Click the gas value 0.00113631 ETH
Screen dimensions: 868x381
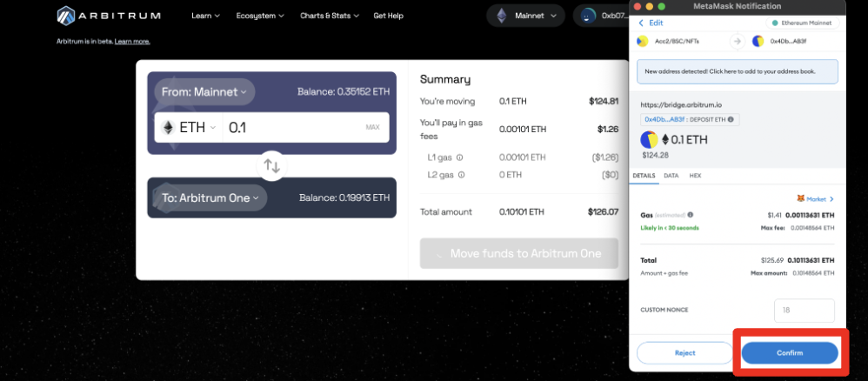(x=809, y=215)
